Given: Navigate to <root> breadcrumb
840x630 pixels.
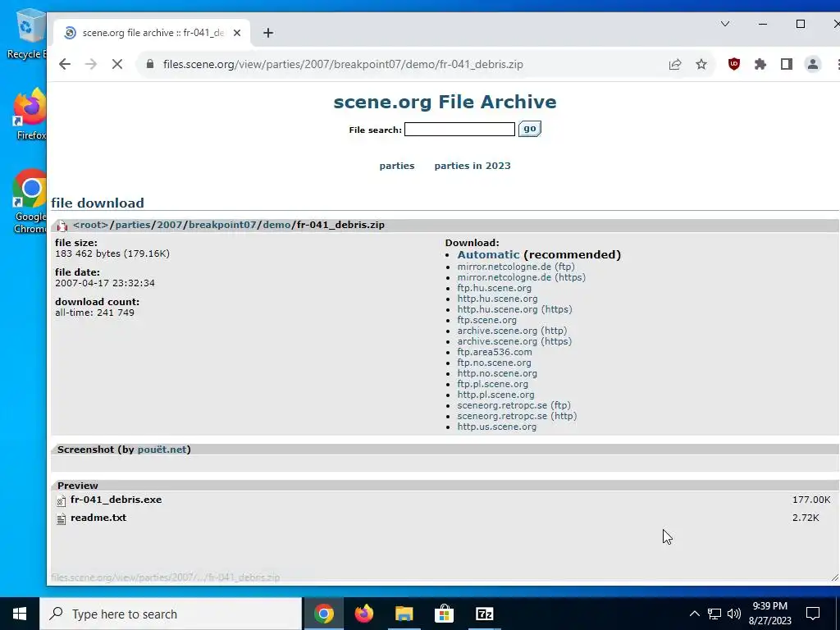Looking at the screenshot, I should pos(90,225).
